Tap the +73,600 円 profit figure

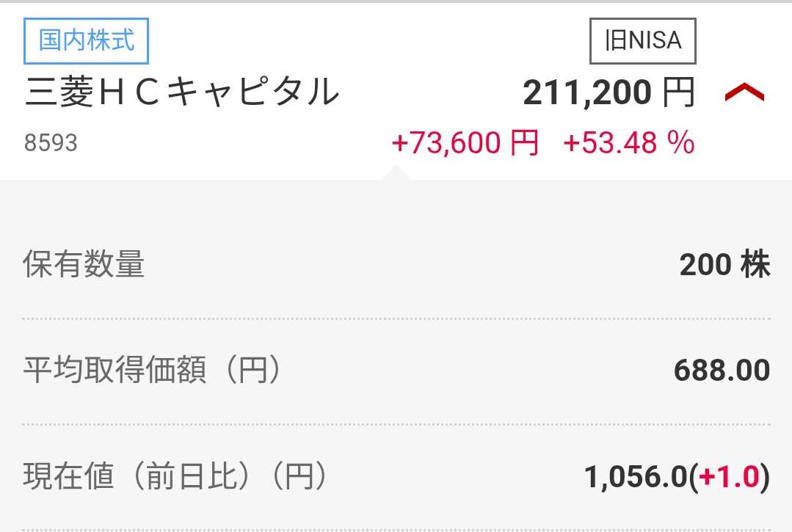click(465, 143)
